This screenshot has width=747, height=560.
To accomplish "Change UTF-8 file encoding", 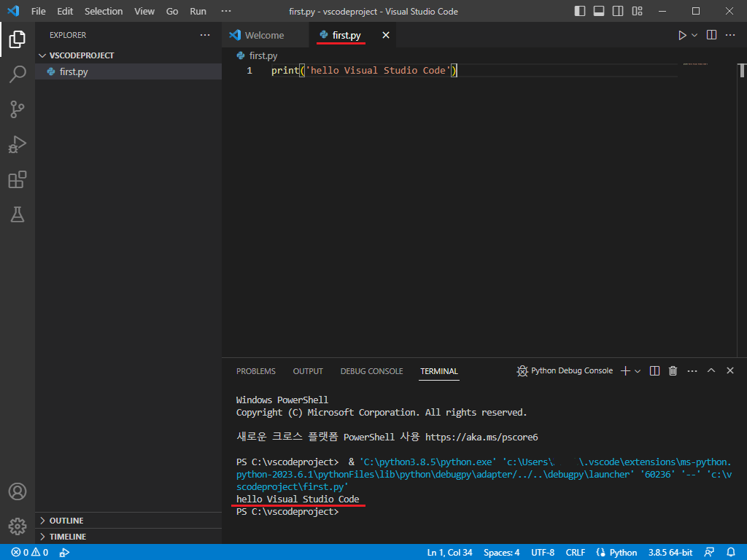I will (543, 553).
